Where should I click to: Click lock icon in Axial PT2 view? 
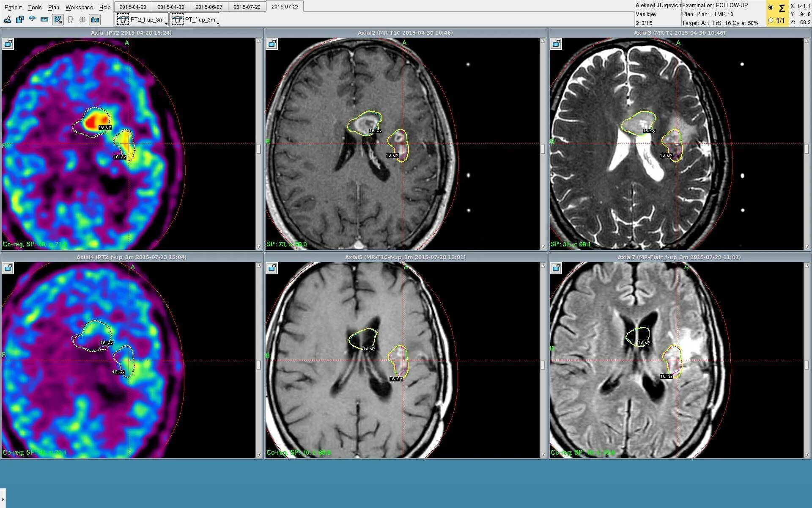pyautogui.click(x=8, y=44)
